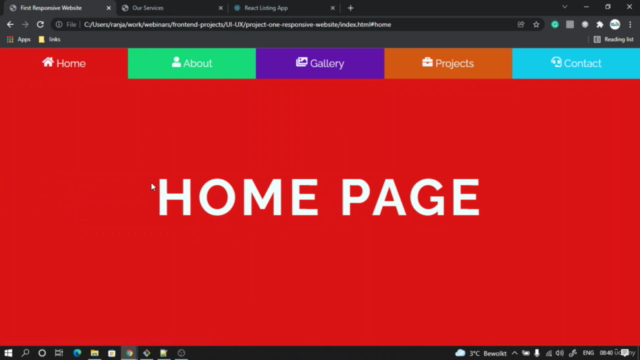Click the HOME PAGE heading text
Image resolution: width=640 pixels, height=360 pixels.
[x=319, y=197]
